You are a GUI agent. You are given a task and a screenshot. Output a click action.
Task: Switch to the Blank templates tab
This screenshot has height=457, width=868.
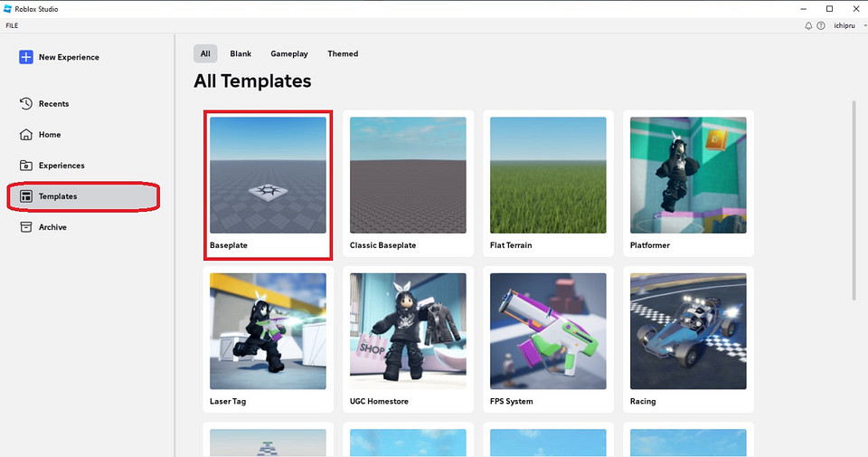(x=241, y=54)
